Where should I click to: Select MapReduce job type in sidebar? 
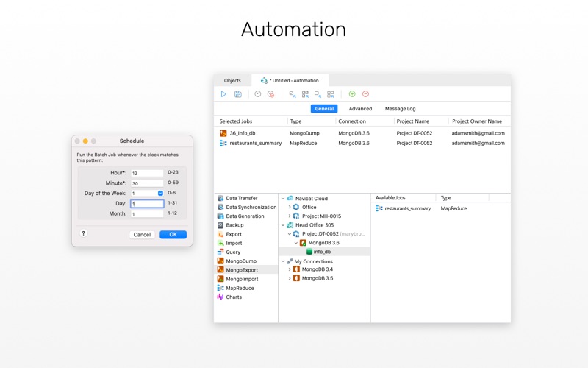(235, 288)
